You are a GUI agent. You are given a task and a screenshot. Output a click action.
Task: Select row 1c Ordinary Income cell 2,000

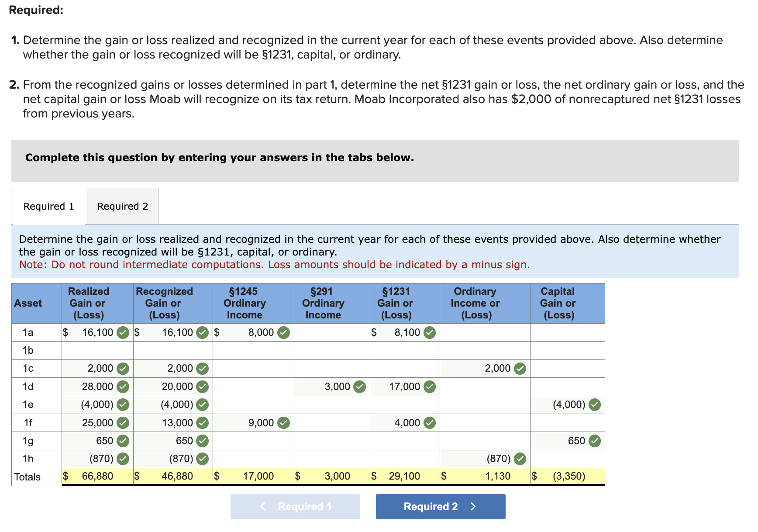point(485,369)
